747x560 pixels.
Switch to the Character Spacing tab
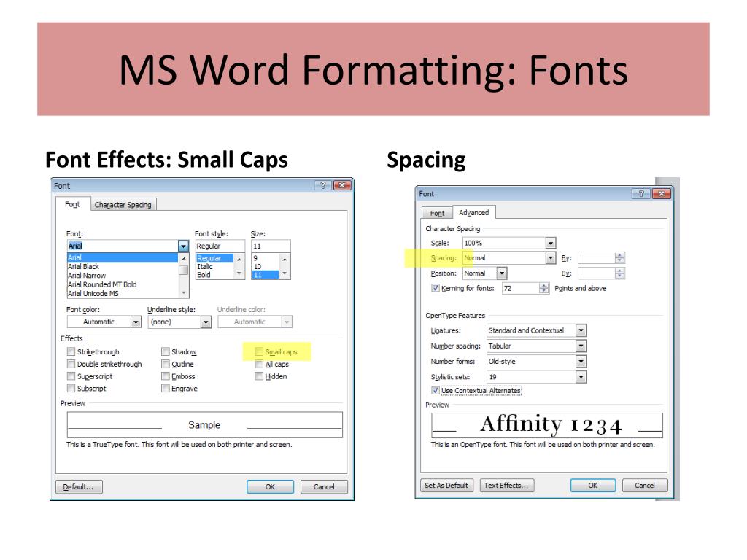123,204
